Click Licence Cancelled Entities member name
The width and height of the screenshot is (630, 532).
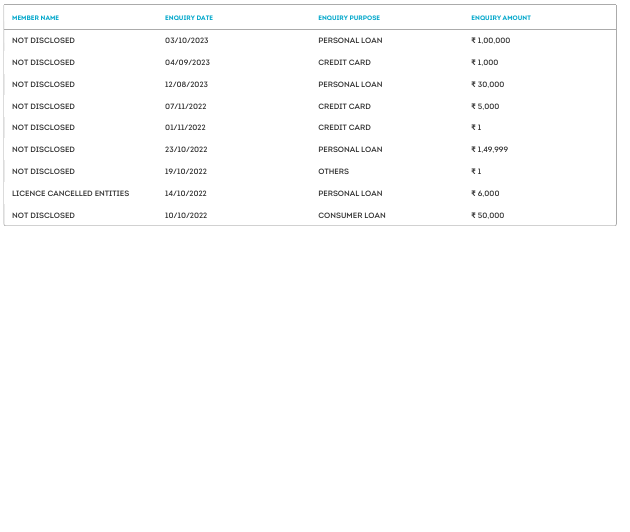point(70,194)
